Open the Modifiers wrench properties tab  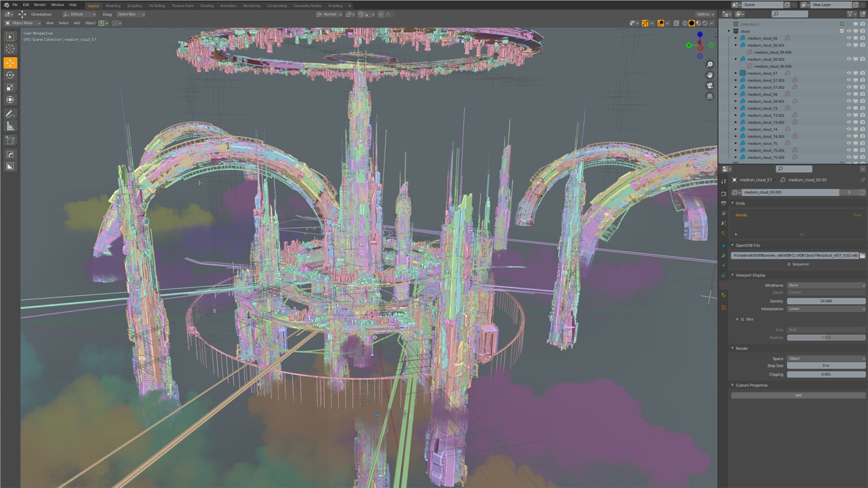724,255
